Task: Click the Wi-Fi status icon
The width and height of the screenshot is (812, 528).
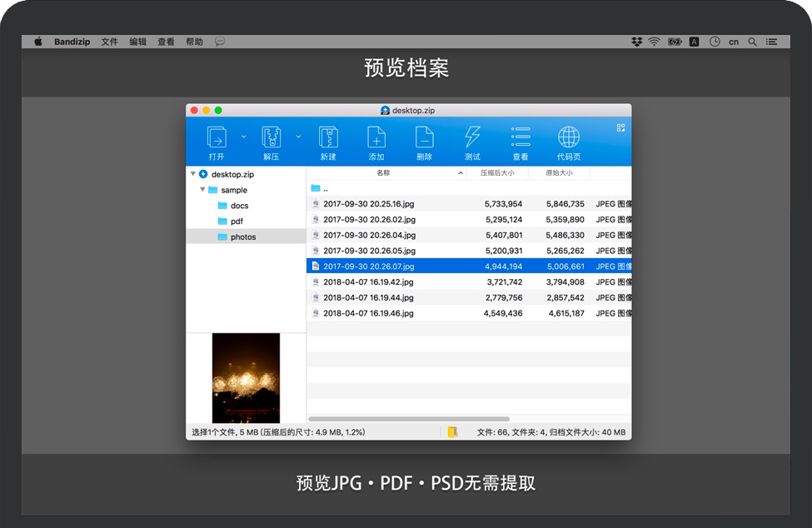Action: pos(655,42)
